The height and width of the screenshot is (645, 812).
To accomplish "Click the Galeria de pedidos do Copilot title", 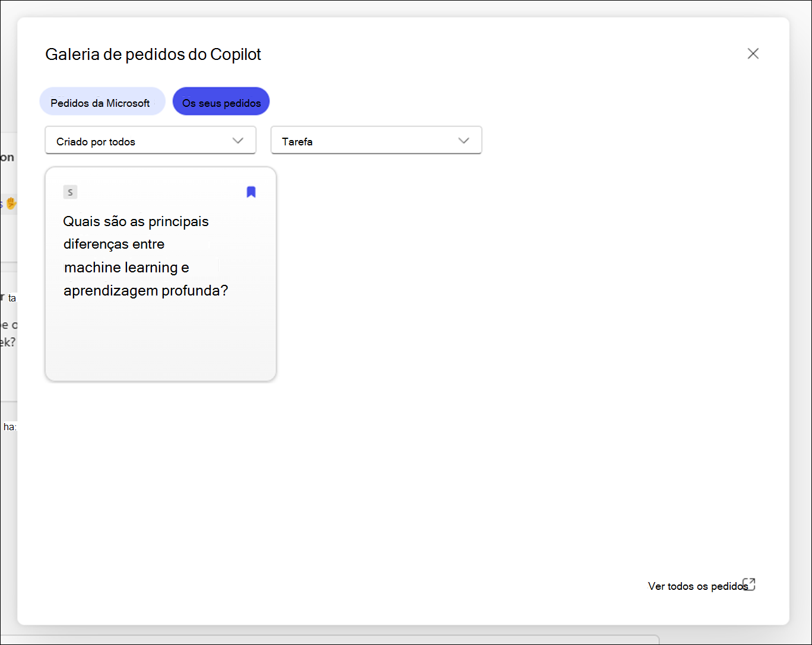I will point(153,54).
